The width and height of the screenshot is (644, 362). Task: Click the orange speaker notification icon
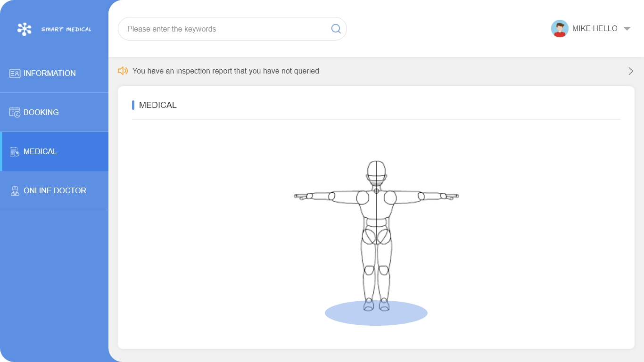(x=123, y=71)
